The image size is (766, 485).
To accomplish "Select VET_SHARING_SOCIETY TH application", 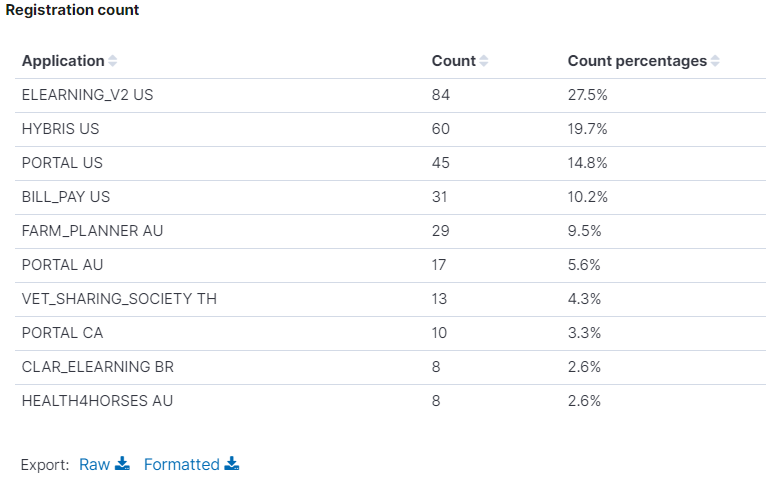I will click(119, 299).
